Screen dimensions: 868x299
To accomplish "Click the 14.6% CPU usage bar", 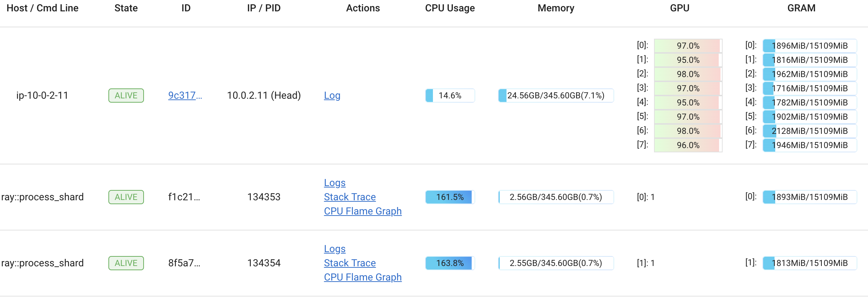I will pyautogui.click(x=450, y=96).
